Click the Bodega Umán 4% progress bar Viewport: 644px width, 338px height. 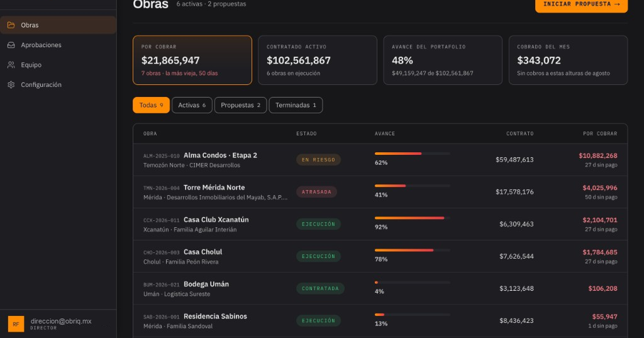pyautogui.click(x=413, y=283)
